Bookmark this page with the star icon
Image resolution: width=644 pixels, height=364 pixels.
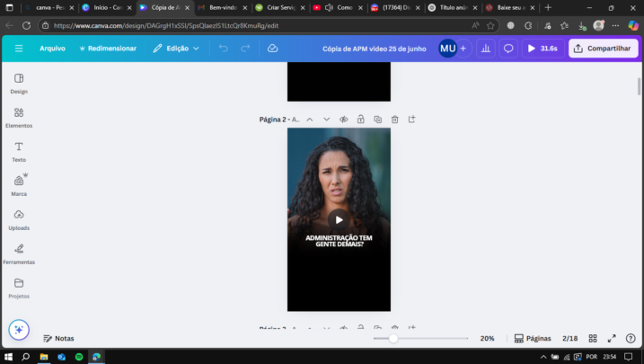pyautogui.click(x=490, y=25)
